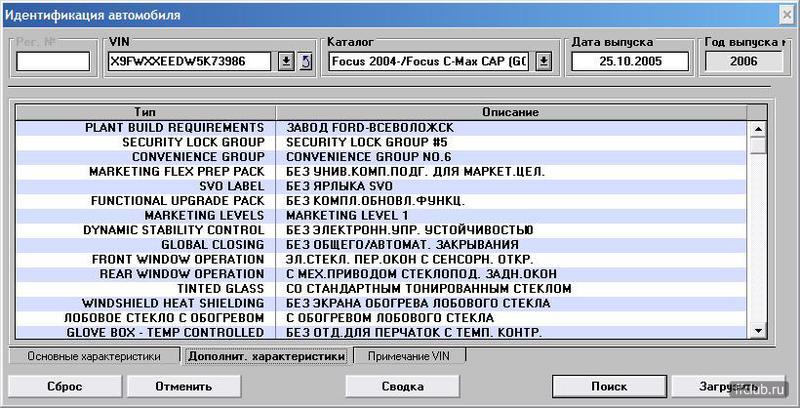Select the FRONT WINDOW OPERATION row

[x=381, y=260]
